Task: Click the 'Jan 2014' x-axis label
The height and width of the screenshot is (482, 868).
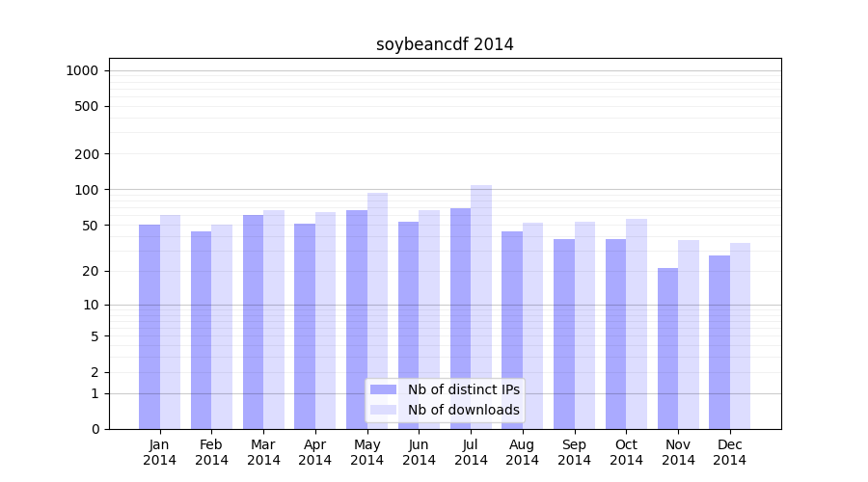Action: pos(160,452)
